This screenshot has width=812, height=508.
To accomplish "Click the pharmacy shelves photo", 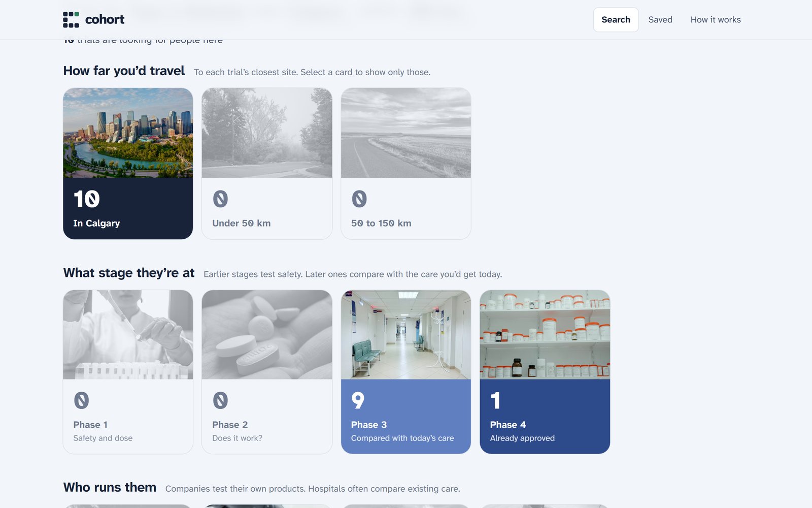I will [545, 335].
